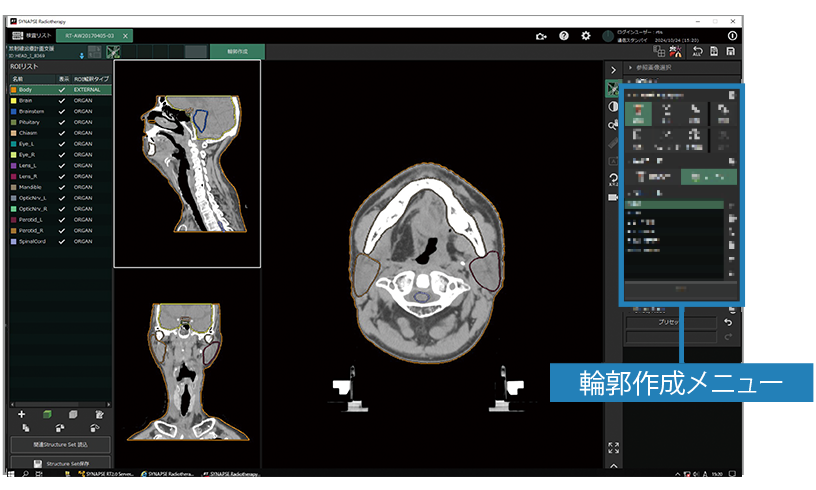Select the sagittal CT view pane

pos(187,164)
